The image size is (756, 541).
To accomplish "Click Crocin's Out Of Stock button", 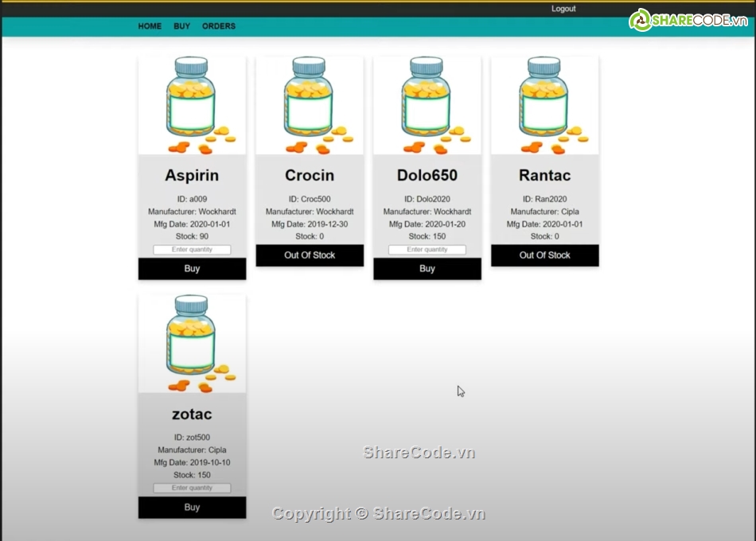I will (310, 255).
